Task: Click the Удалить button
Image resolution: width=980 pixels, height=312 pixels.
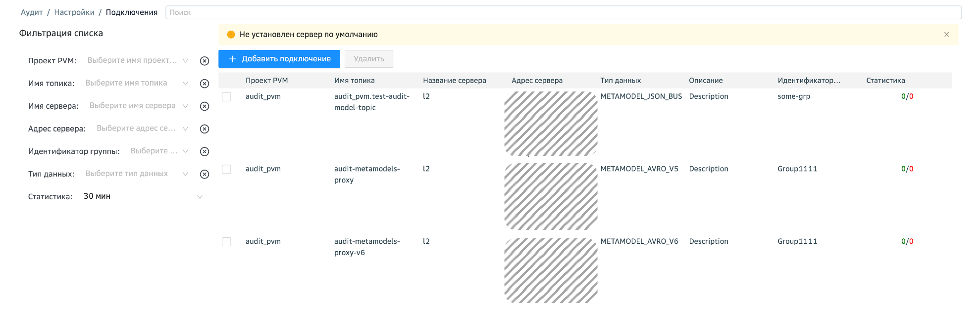Action: click(x=368, y=59)
